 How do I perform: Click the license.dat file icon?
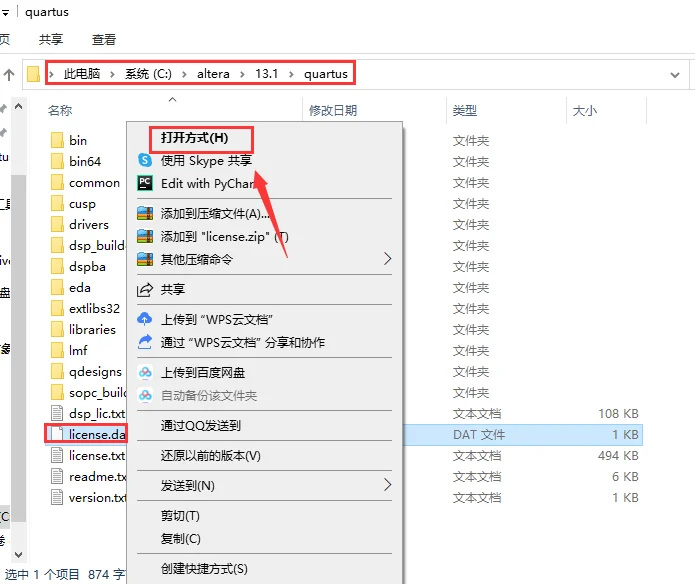coord(57,434)
